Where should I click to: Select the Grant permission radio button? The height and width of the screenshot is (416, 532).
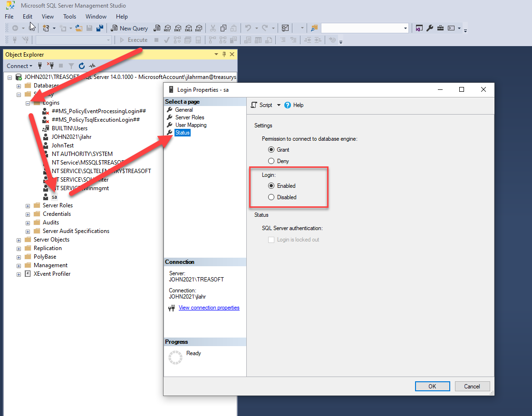tap(271, 150)
